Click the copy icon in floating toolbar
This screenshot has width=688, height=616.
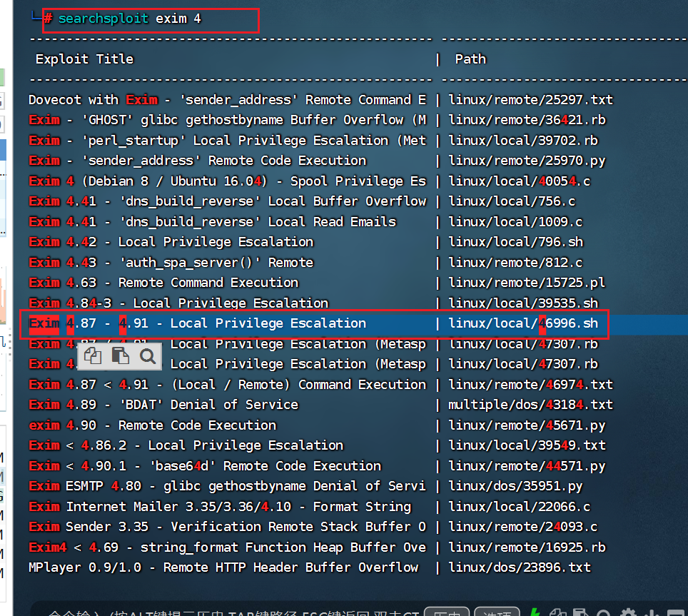click(x=93, y=355)
